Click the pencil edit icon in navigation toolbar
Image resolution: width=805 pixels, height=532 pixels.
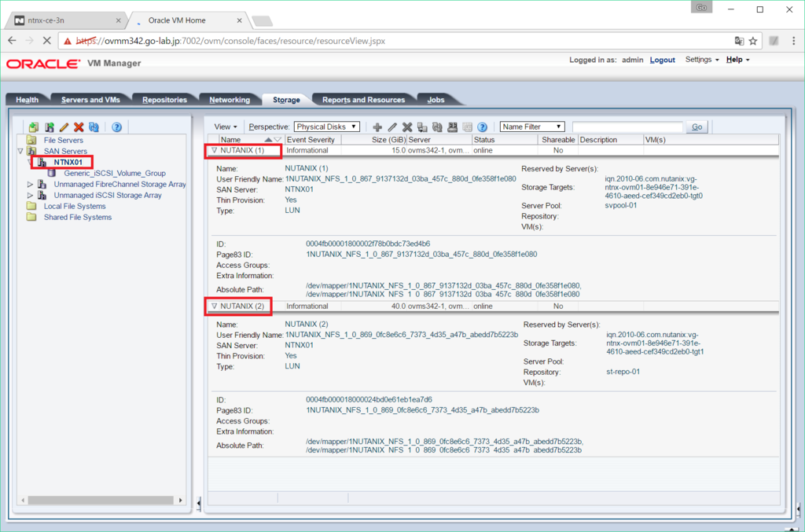(64, 127)
